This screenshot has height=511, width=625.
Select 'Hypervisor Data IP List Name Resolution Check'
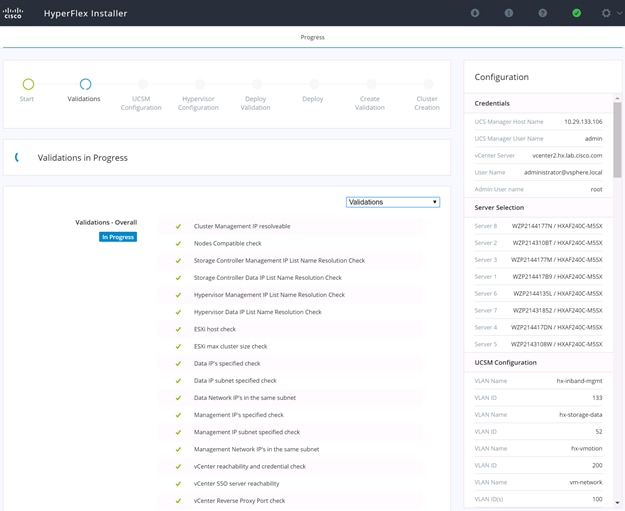point(257,312)
